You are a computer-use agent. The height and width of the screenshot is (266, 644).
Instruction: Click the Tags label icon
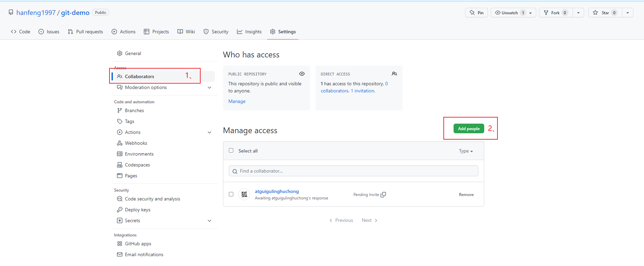click(120, 121)
